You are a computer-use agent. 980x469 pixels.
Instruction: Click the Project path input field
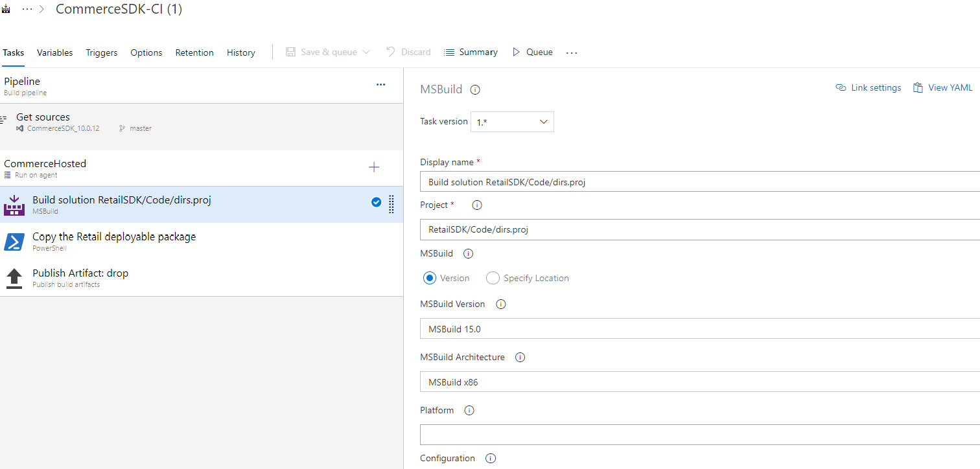coord(700,229)
